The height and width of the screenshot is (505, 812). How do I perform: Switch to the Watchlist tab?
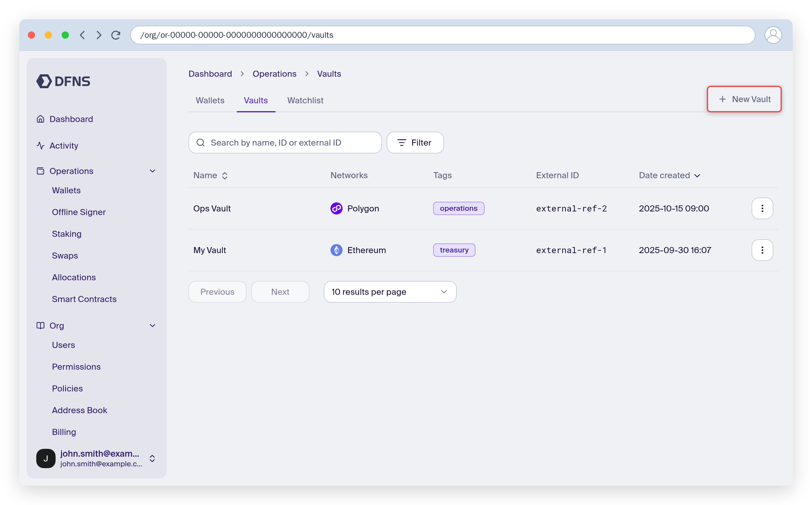click(305, 100)
